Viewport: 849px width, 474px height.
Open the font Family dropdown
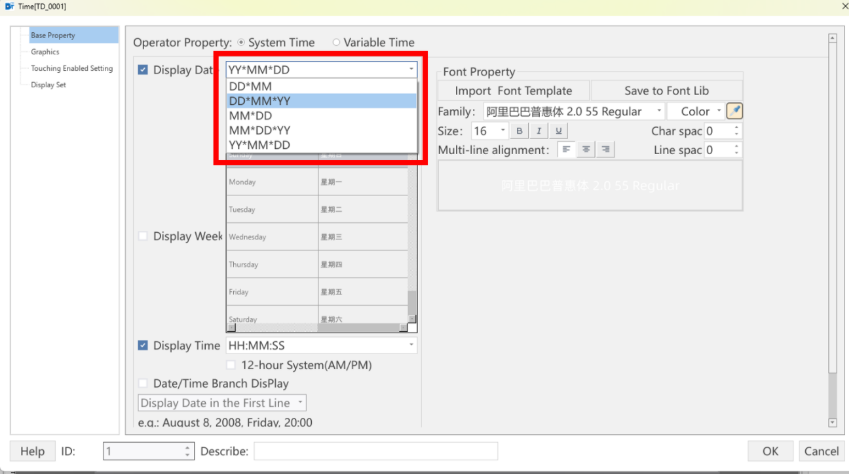click(658, 111)
